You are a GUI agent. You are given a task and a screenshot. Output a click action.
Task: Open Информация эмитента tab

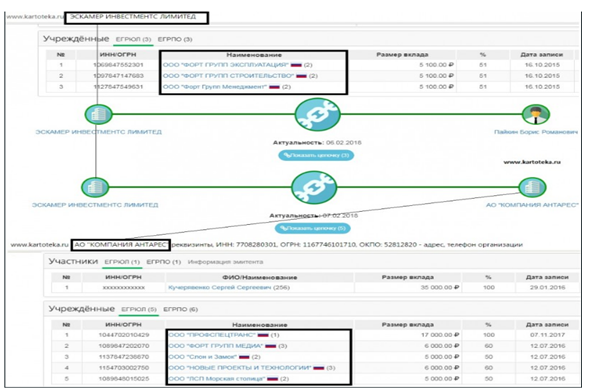(x=225, y=262)
